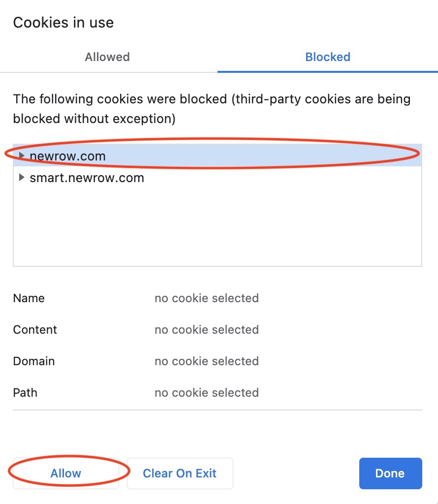Click the Domain field label

[34, 361]
